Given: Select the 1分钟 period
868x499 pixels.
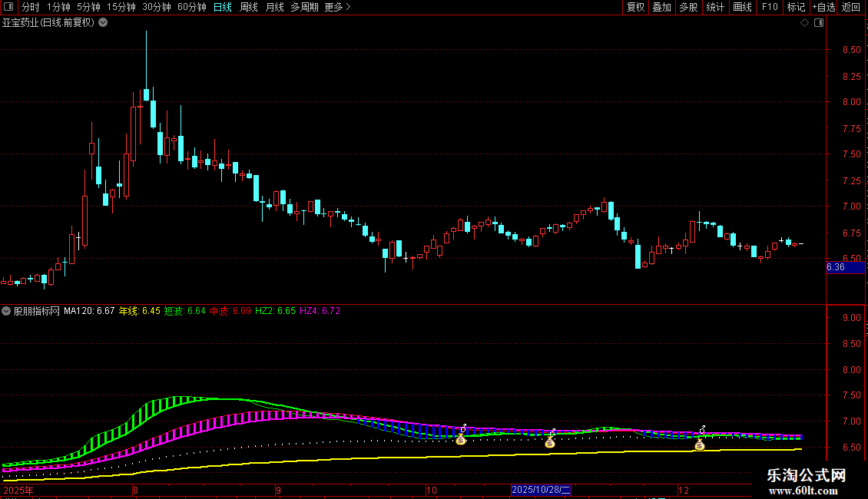Looking at the screenshot, I should (x=58, y=7).
